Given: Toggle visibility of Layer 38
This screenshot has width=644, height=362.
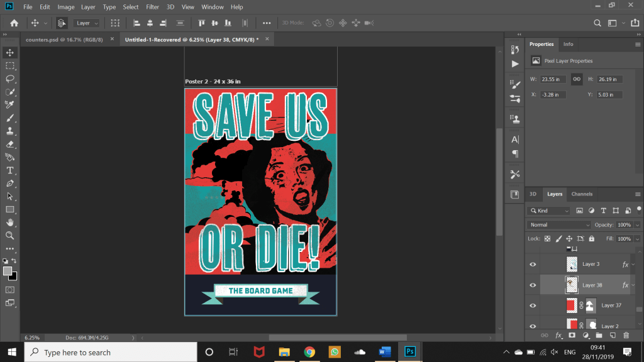Looking at the screenshot, I should point(533,285).
